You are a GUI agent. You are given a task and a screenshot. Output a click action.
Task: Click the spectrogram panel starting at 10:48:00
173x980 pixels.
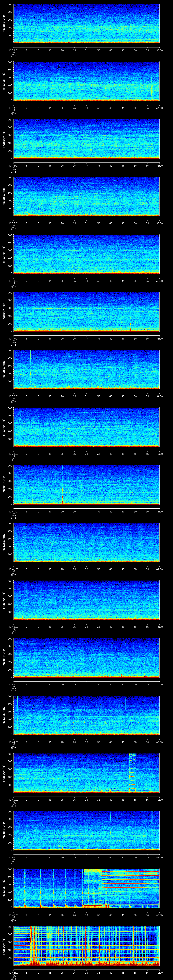(x=86, y=945)
